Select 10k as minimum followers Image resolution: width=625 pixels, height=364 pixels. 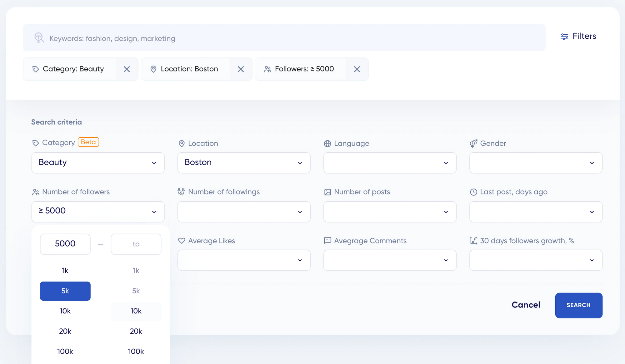point(65,311)
